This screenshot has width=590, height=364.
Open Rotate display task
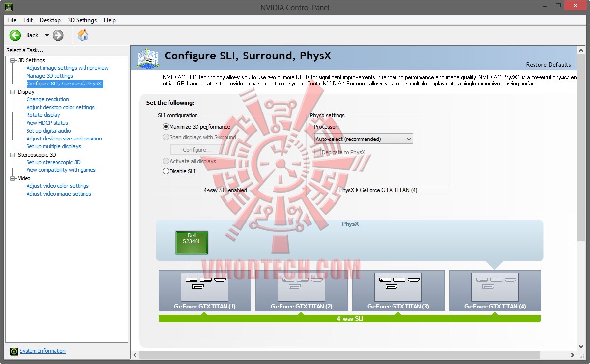(x=43, y=115)
